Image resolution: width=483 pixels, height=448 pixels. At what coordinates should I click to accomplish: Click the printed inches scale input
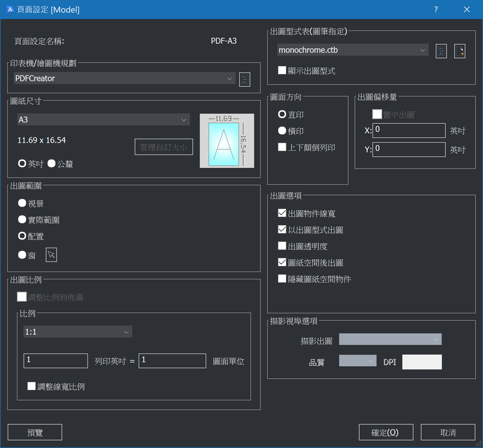pyautogui.click(x=56, y=360)
